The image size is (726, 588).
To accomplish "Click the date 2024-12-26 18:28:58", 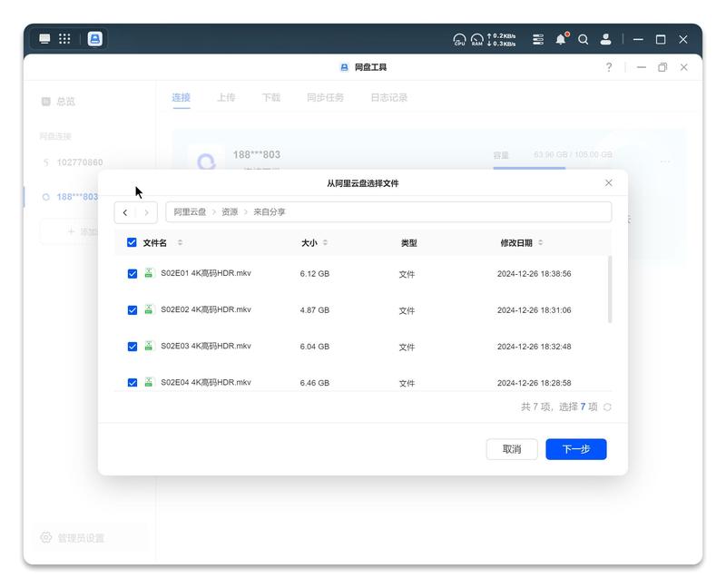I will click(x=535, y=383).
